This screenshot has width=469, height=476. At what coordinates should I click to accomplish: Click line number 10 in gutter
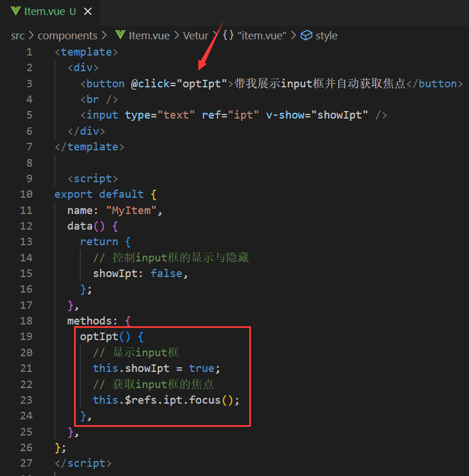(27, 194)
